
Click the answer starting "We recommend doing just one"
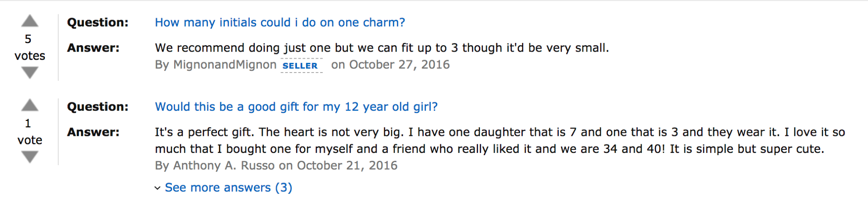point(382,48)
